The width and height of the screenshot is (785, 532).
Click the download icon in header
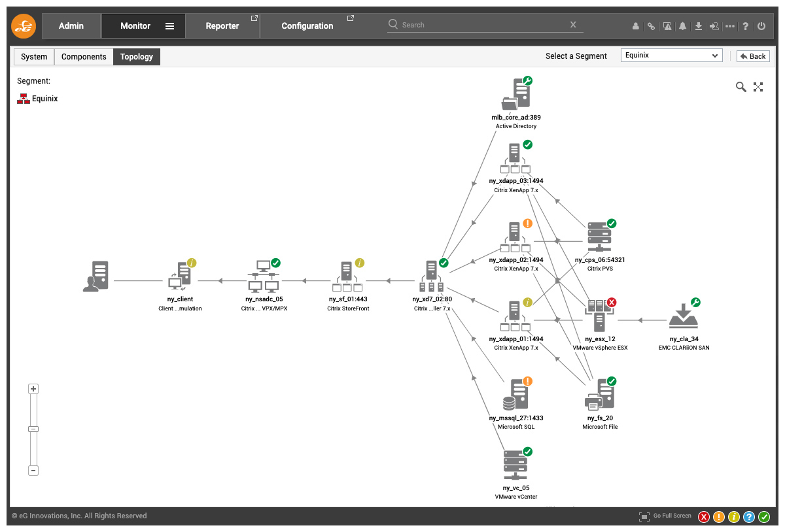tap(699, 26)
